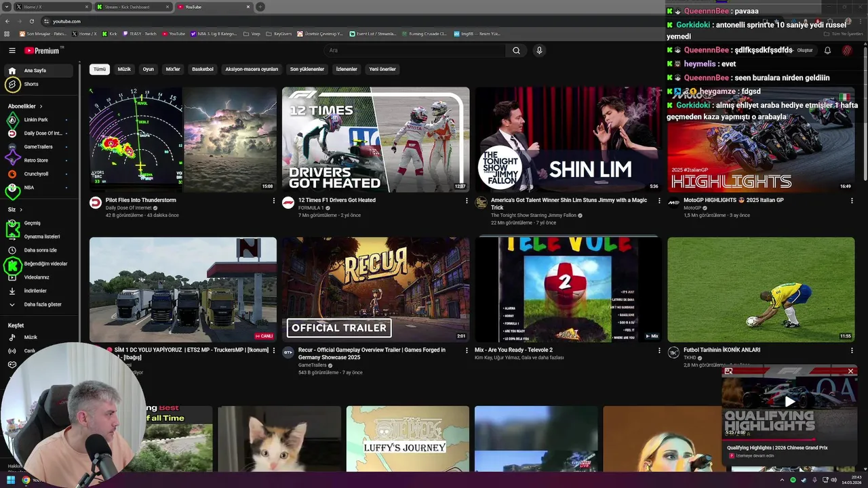Viewport: 868px width, 488px height.
Task: Open options menu for Televole 2 mix
Action: click(x=659, y=350)
